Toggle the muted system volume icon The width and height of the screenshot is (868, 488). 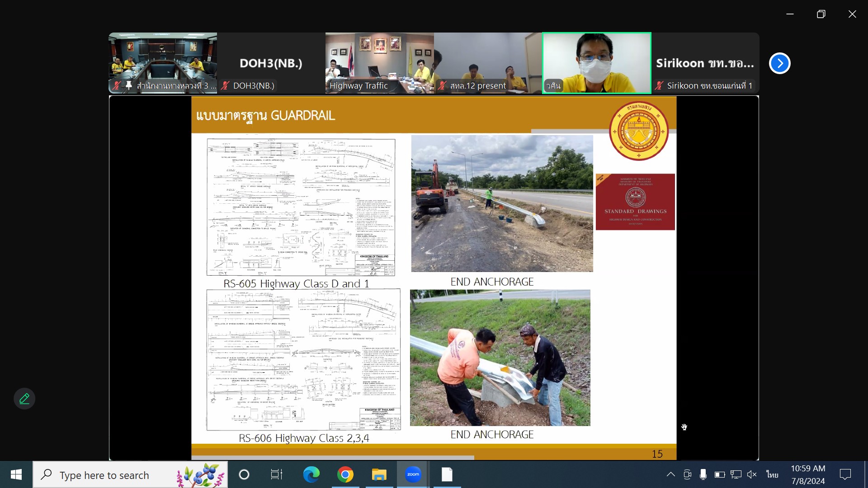click(x=752, y=474)
